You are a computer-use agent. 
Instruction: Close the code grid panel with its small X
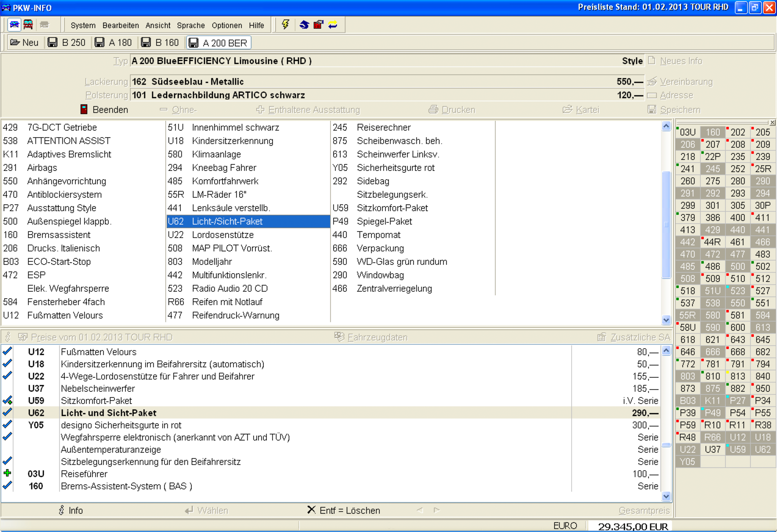click(x=773, y=123)
